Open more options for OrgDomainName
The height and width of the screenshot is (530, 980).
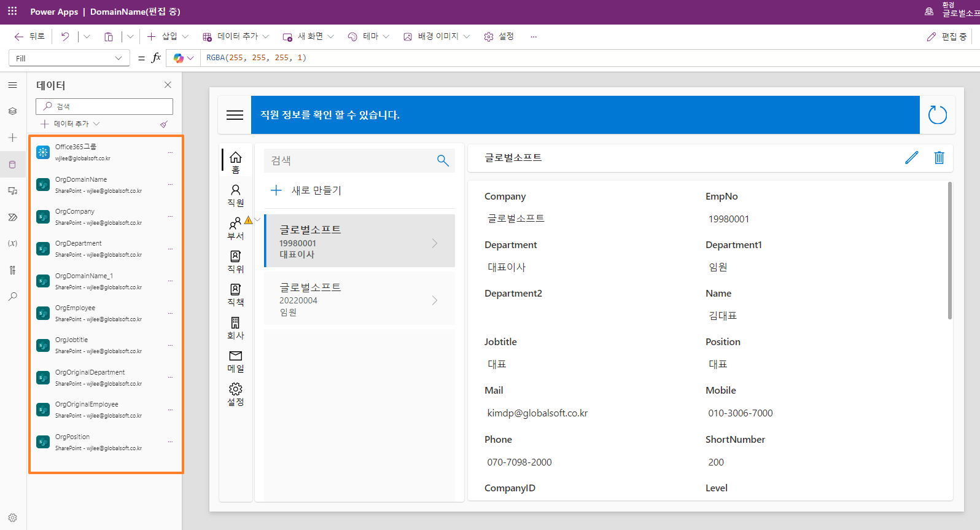(x=171, y=185)
